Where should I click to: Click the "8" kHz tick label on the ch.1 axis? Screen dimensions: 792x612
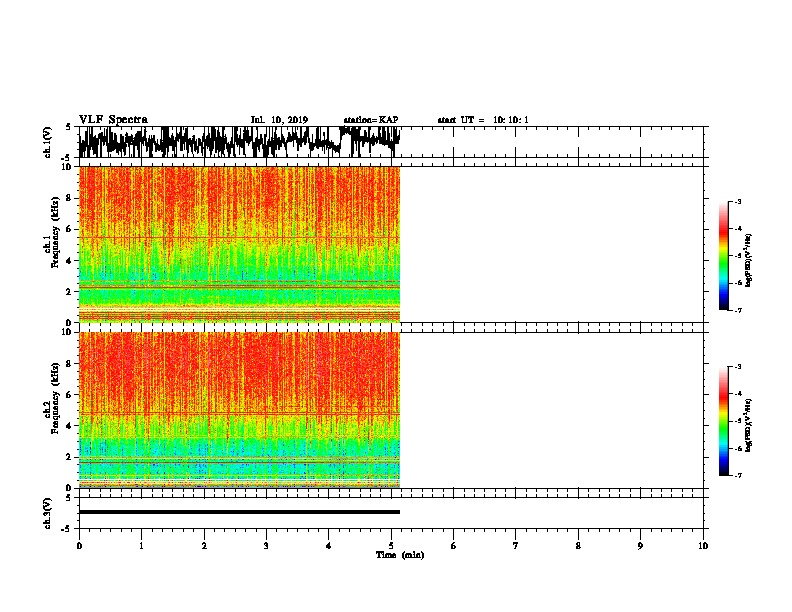click(69, 198)
